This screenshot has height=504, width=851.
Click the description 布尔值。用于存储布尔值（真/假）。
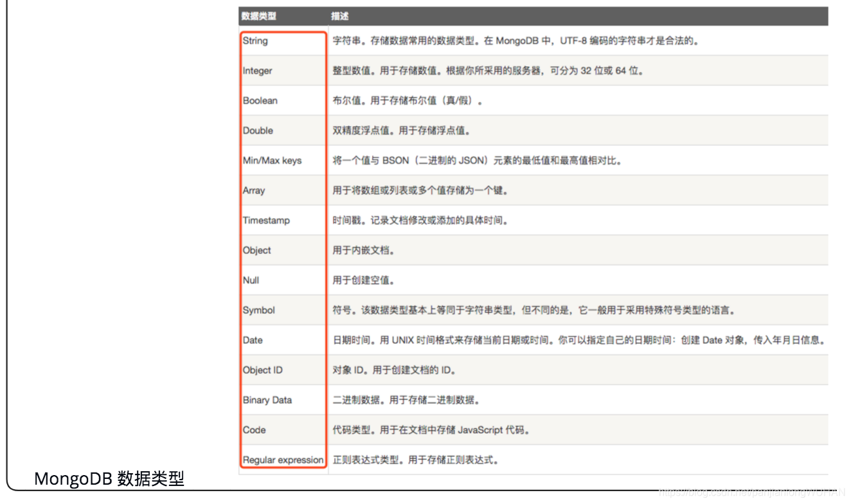coord(408,100)
